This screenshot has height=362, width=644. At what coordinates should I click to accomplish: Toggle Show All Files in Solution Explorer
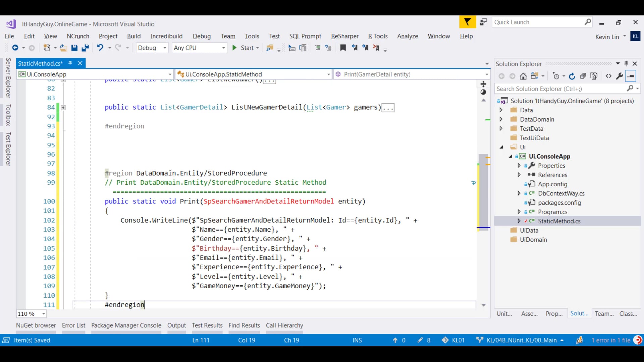[x=594, y=76]
